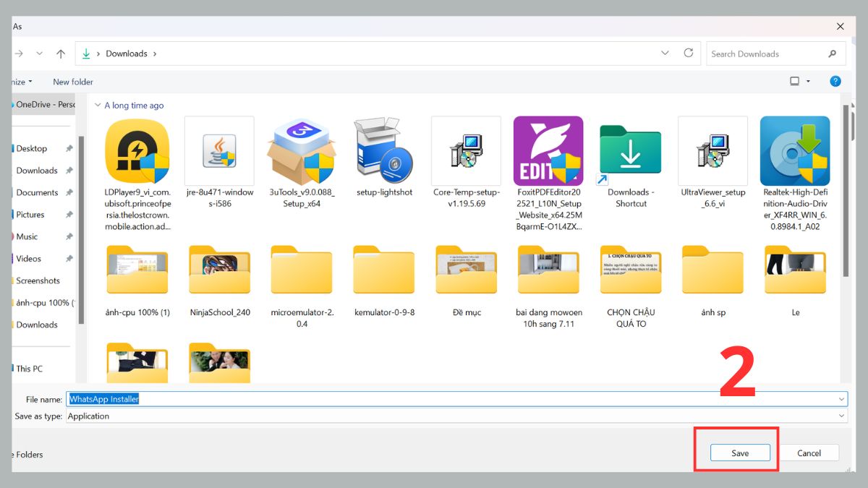The image size is (868, 488).
Task: Refresh the Downloads folder view
Action: pyautogui.click(x=689, y=53)
